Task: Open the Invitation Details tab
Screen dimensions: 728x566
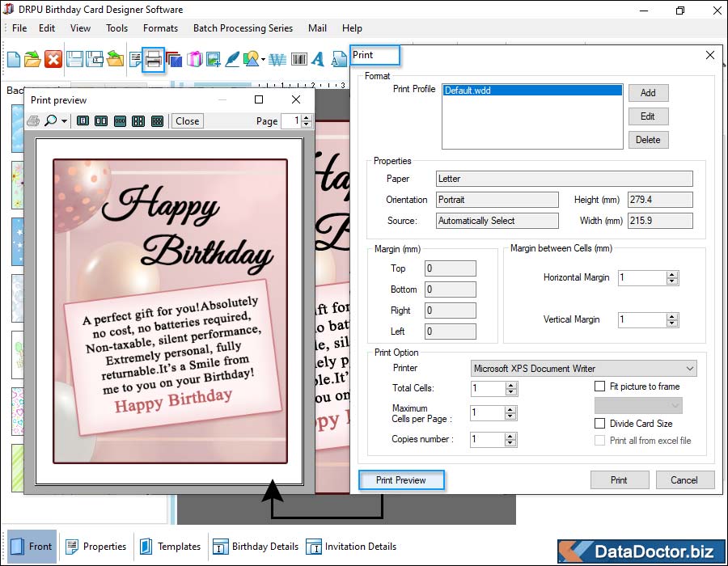Action: [x=351, y=547]
